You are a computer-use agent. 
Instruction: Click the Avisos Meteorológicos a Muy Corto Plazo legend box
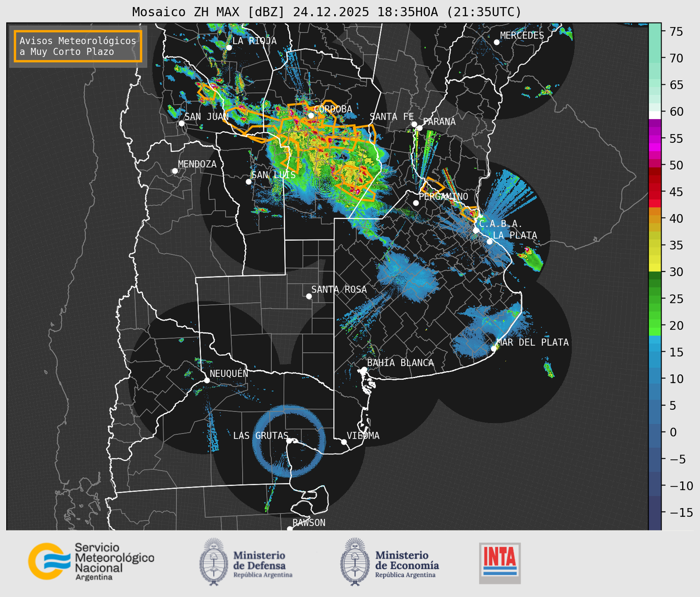(x=78, y=46)
